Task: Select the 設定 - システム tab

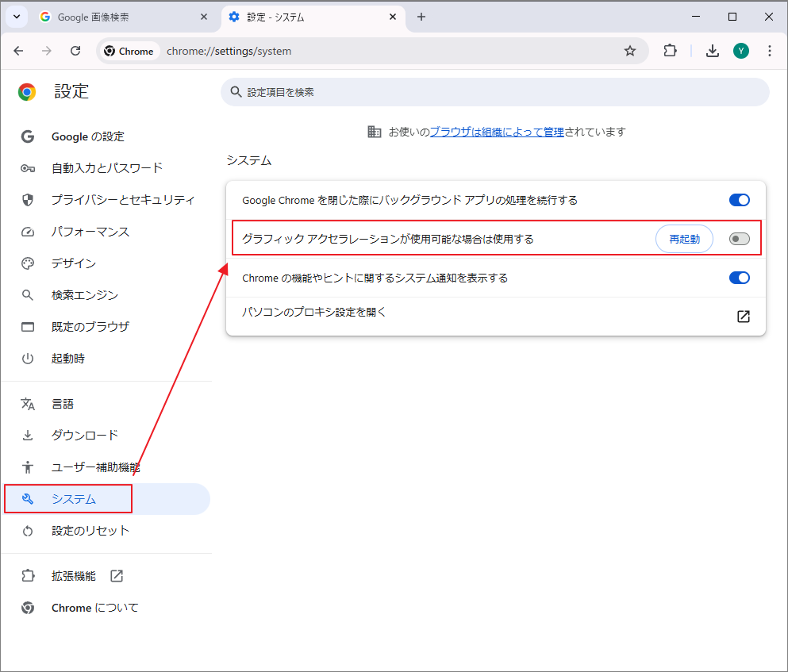Action: tap(313, 17)
